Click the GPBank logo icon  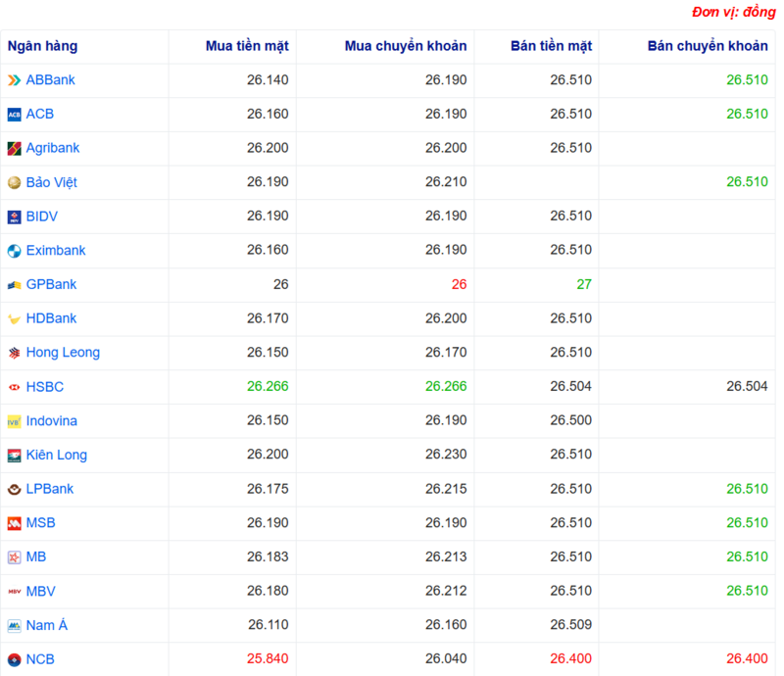click(x=14, y=284)
